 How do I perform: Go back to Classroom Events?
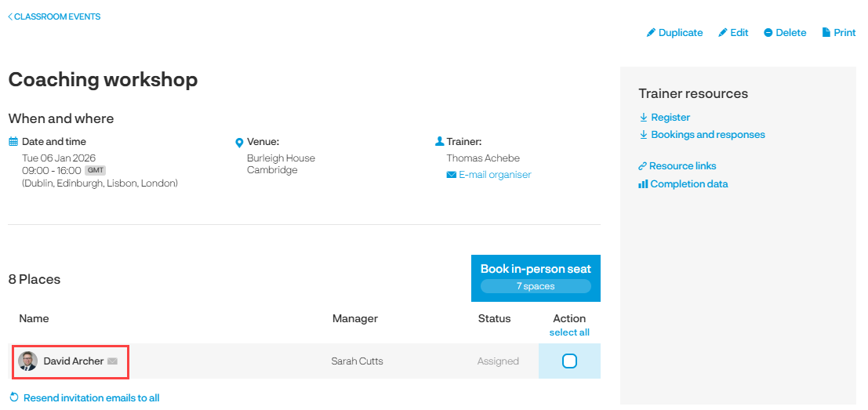click(x=55, y=16)
